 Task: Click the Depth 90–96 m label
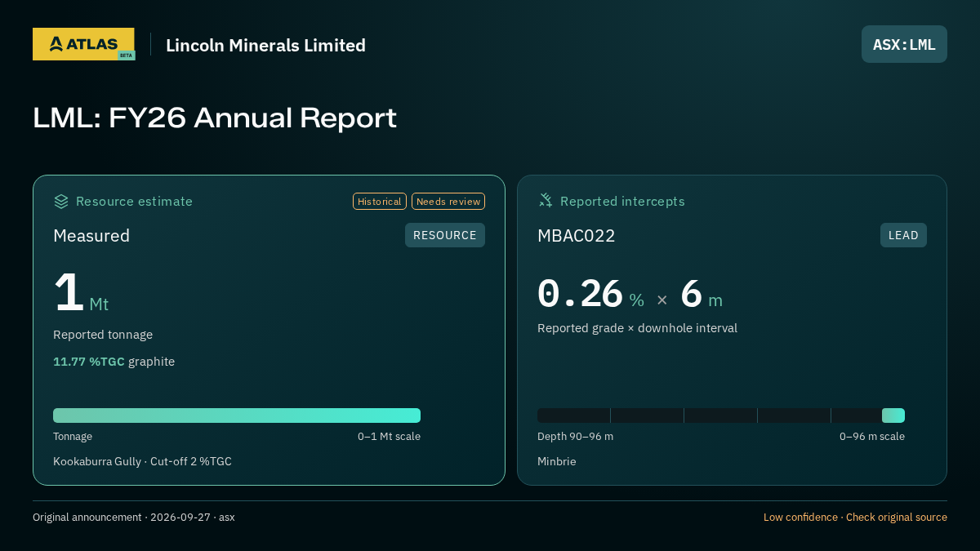pos(575,437)
